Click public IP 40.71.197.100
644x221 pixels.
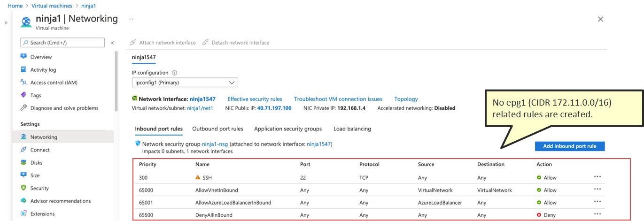pyautogui.click(x=274, y=108)
